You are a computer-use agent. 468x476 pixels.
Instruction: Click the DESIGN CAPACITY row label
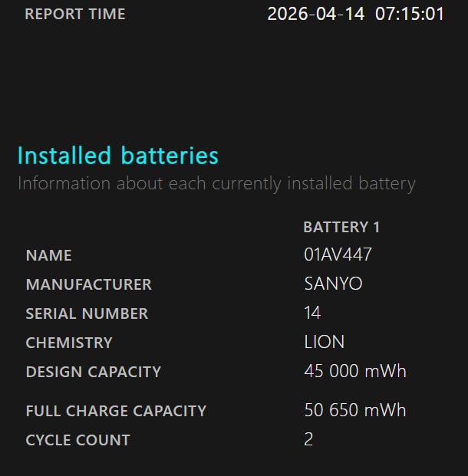pos(93,372)
